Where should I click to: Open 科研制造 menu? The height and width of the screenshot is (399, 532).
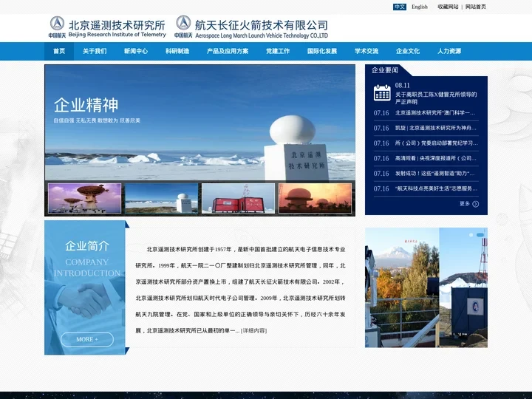pos(177,51)
